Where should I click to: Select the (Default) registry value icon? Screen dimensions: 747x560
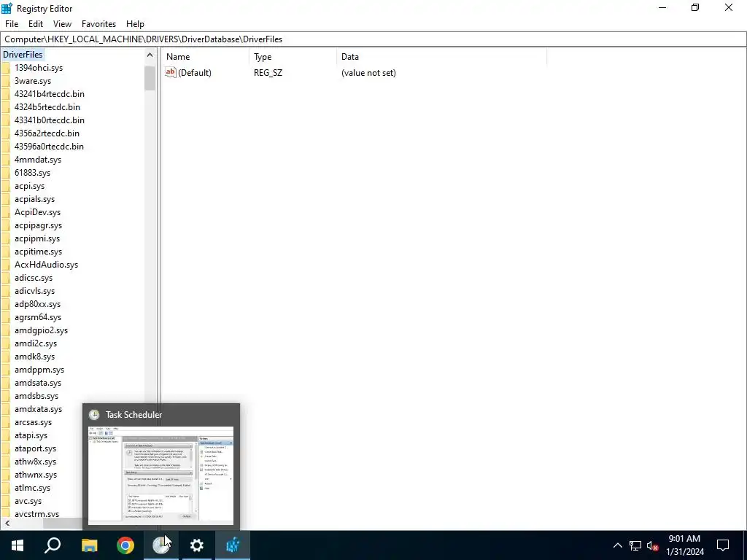click(x=171, y=72)
